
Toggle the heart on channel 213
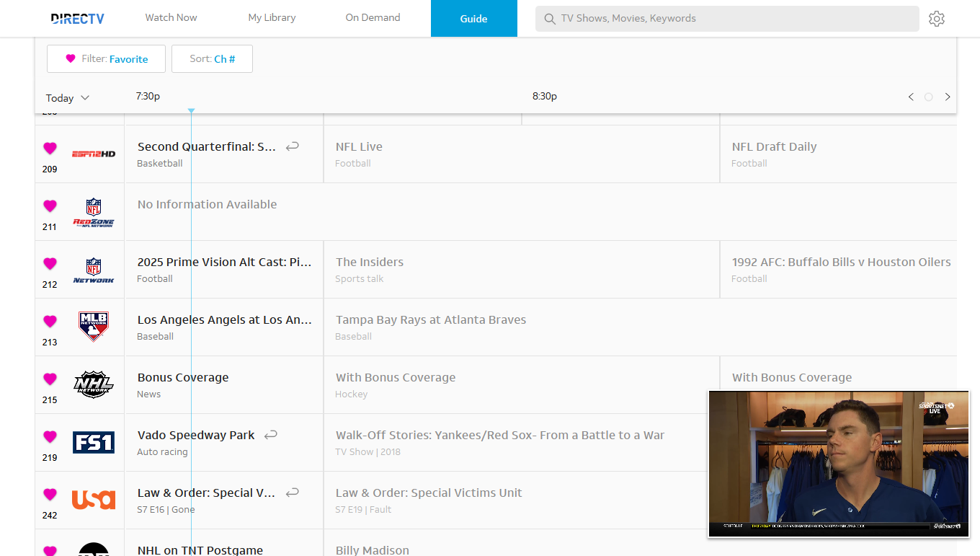coord(50,321)
